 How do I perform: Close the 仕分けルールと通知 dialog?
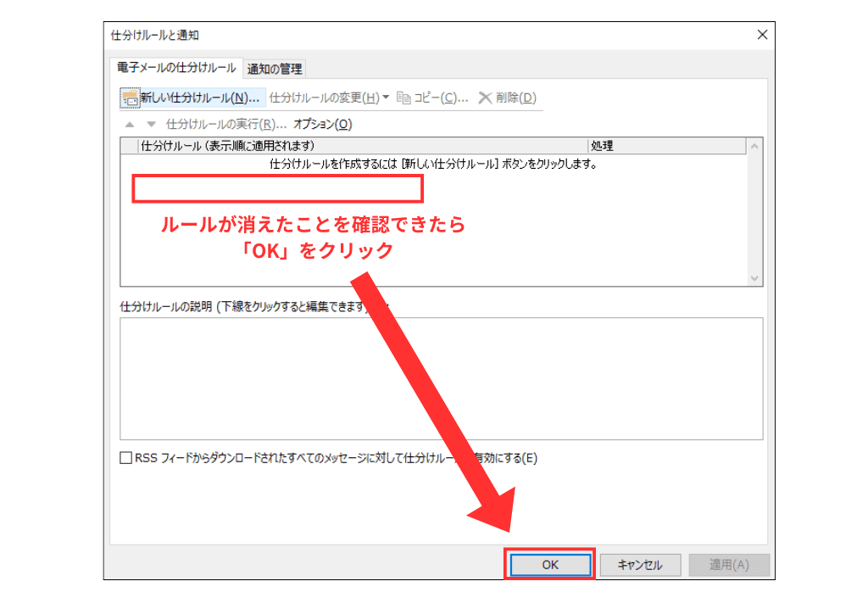(x=762, y=35)
